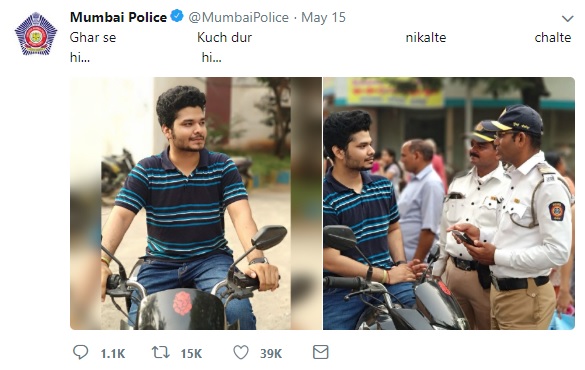Click the tweet text 'Ghar se'
The image size is (585, 370).
(93, 37)
